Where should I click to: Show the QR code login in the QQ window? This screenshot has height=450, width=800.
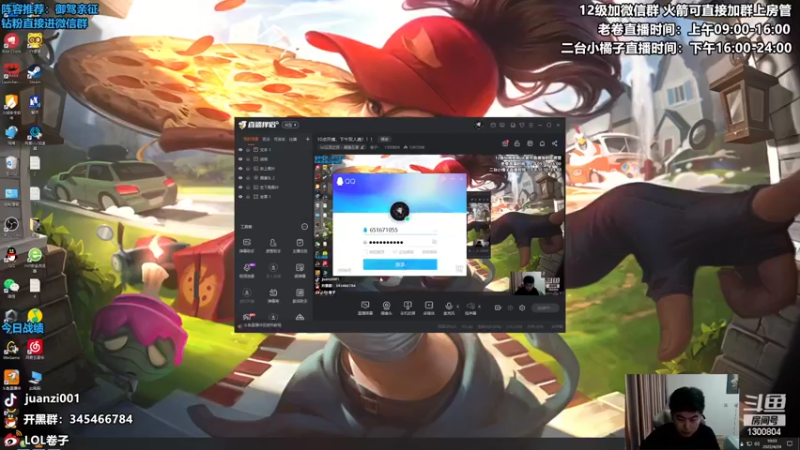(x=459, y=268)
